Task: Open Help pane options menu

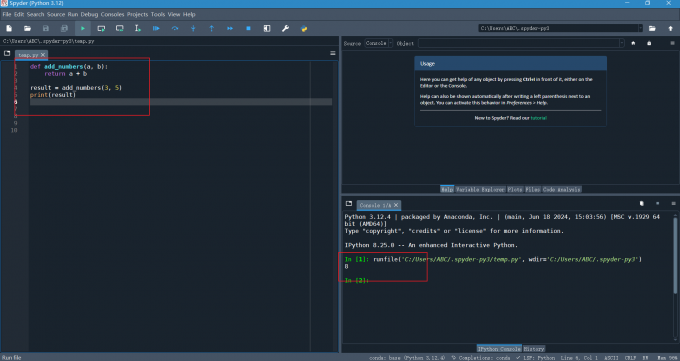Action: [673, 43]
